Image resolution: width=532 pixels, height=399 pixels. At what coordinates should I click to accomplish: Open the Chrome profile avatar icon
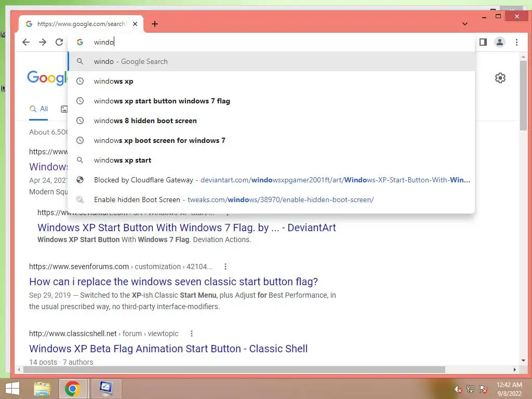coord(499,42)
